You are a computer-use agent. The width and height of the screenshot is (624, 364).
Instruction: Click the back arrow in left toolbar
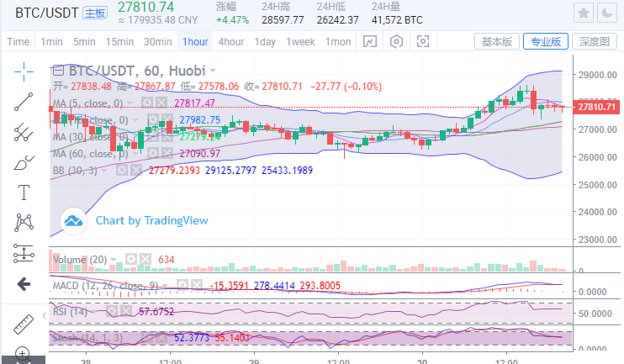point(24,284)
